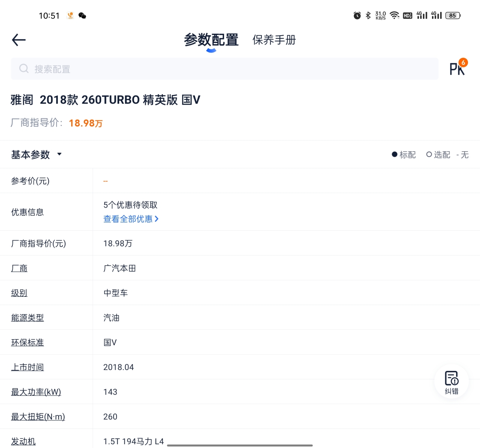Tap the search magnifier icon
Image resolution: width=480 pixels, height=448 pixels.
point(24,69)
